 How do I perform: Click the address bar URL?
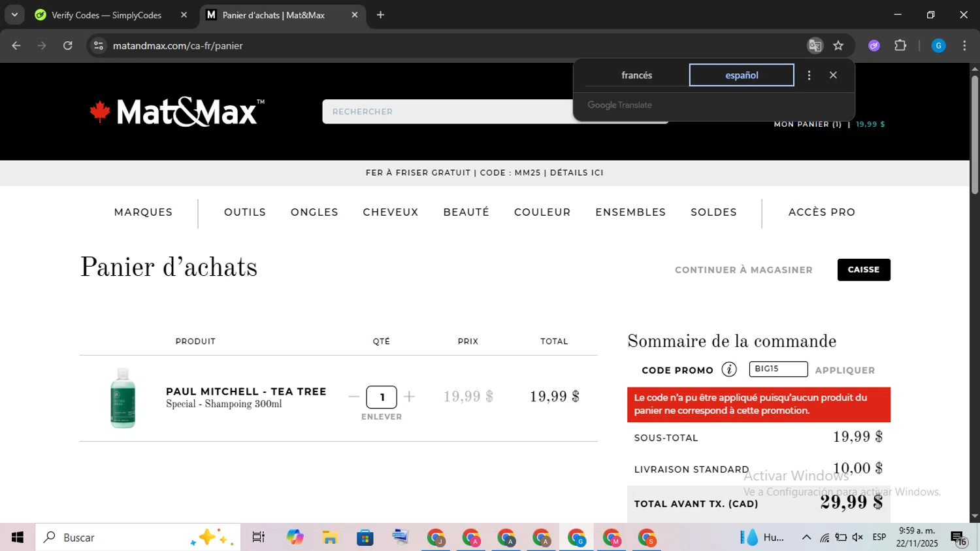(x=178, y=46)
